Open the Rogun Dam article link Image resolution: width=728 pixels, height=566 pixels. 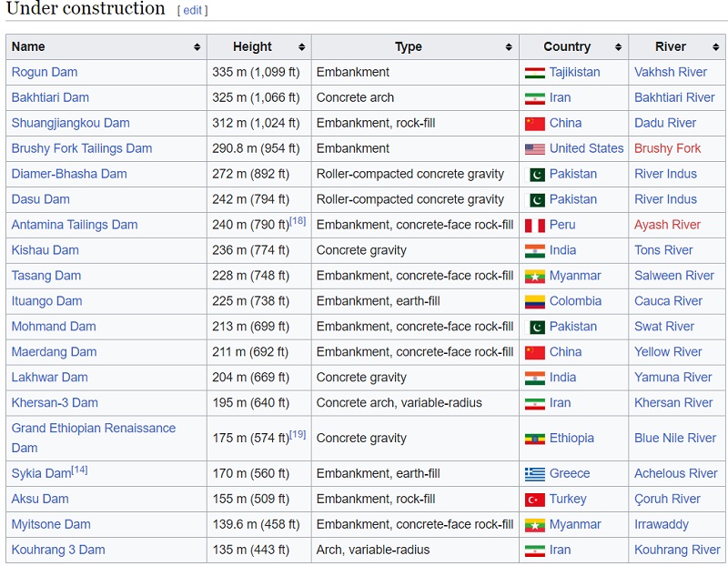point(45,72)
